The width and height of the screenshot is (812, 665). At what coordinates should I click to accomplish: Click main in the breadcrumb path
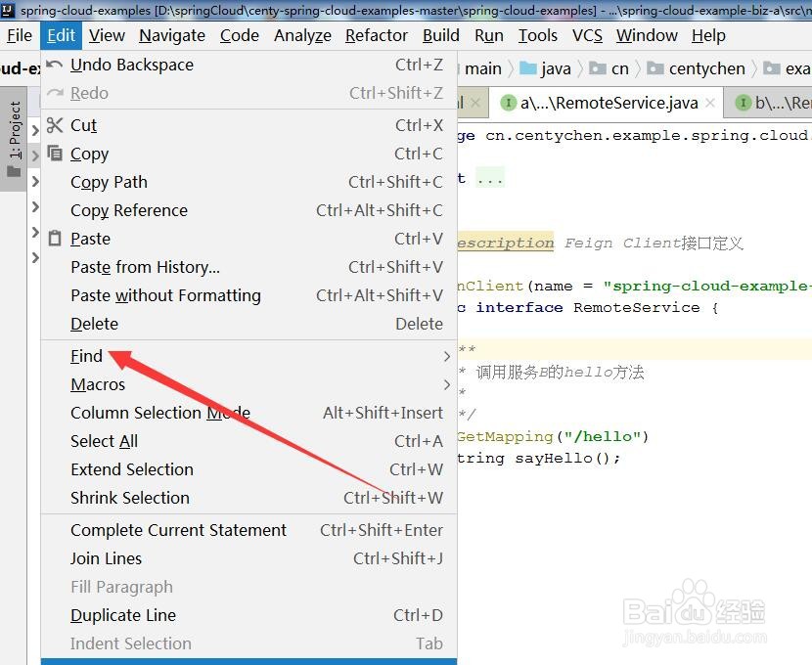point(483,68)
